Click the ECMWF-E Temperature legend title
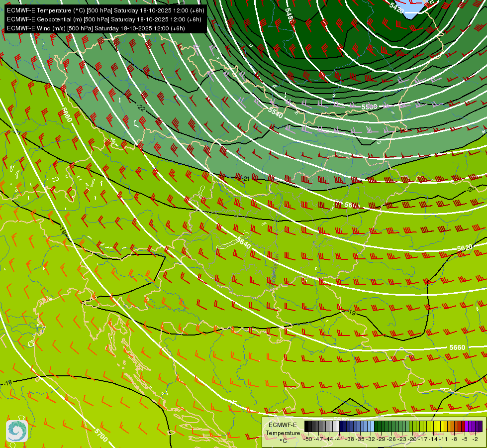Viewport: 487px width, 448px height. click(x=283, y=429)
